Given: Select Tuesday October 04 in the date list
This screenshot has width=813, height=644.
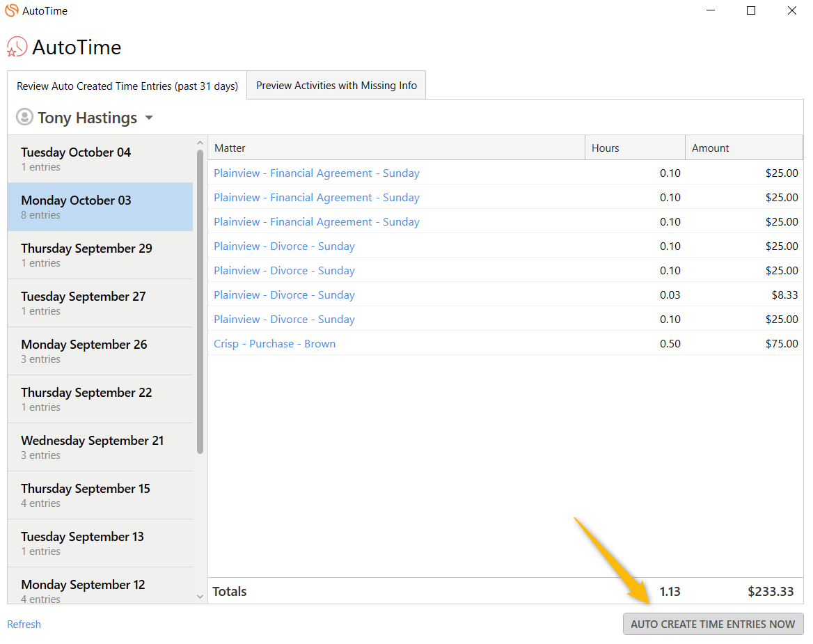Looking at the screenshot, I should point(100,159).
